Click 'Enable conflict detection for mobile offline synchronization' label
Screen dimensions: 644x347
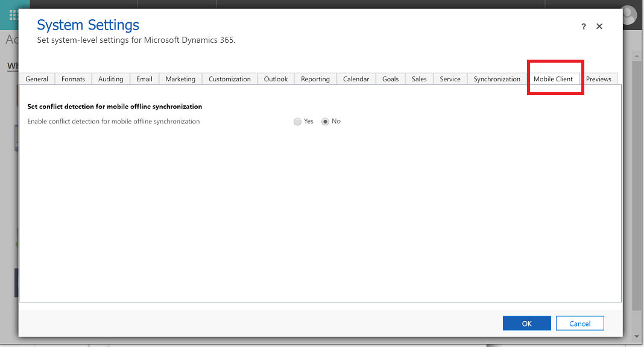point(113,122)
